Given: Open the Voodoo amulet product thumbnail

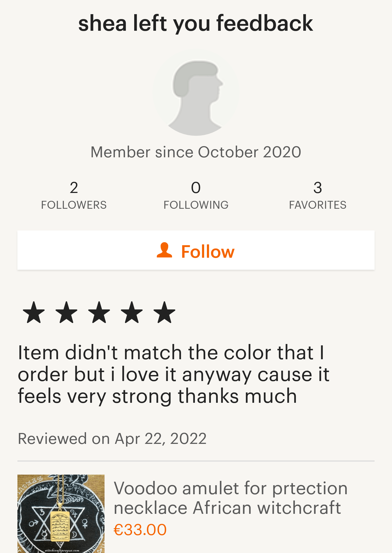Looking at the screenshot, I should coord(61,514).
